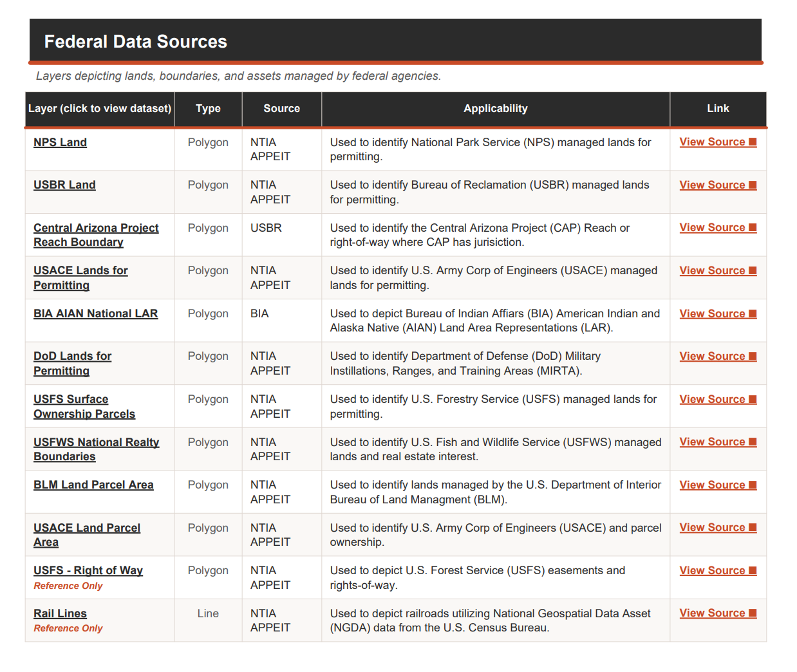This screenshot has height=672, width=797.
Task: Click View Source for USFS Right of Way
Action: tap(718, 570)
